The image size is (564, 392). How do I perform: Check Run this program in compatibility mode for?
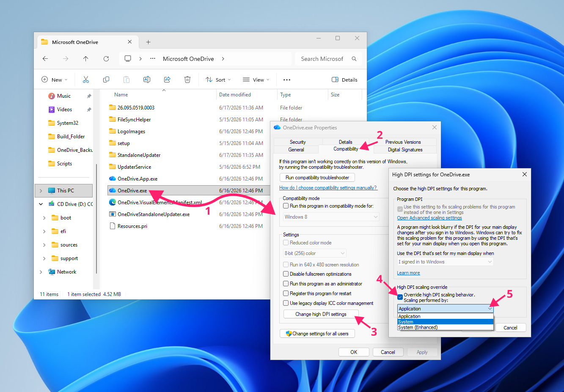click(286, 206)
